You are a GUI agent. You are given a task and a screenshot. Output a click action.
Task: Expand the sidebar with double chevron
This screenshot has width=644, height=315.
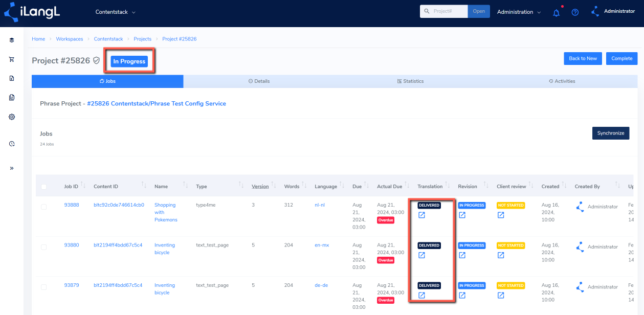(12, 168)
